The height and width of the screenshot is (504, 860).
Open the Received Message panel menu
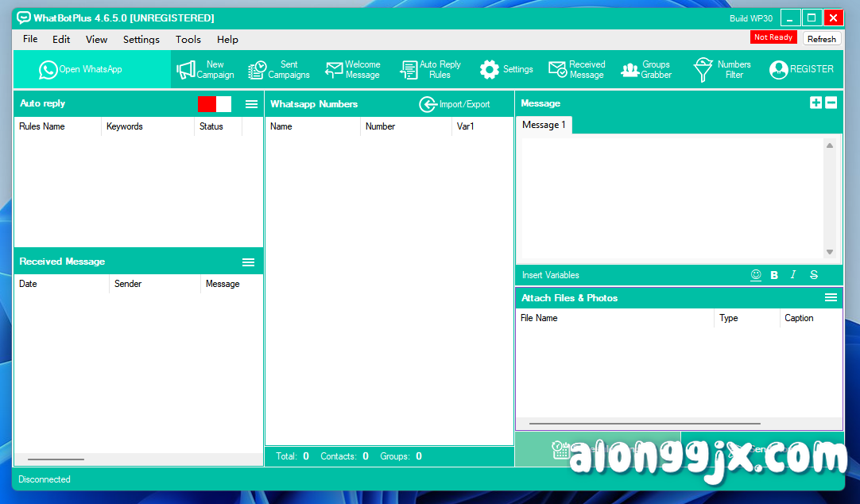coord(249,261)
